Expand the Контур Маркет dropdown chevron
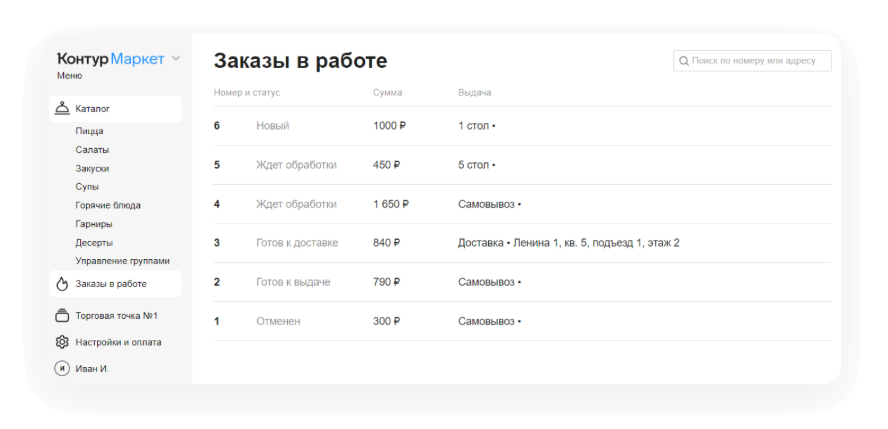888x429 pixels. click(x=176, y=58)
